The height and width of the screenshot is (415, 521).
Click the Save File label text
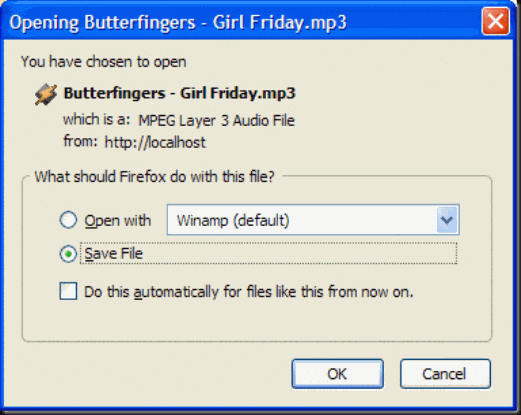click(x=114, y=254)
